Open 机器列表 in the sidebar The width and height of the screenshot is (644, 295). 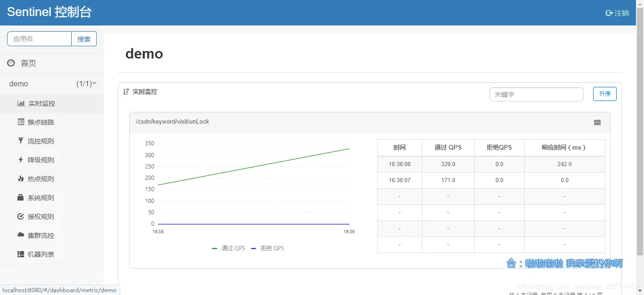(x=52, y=254)
